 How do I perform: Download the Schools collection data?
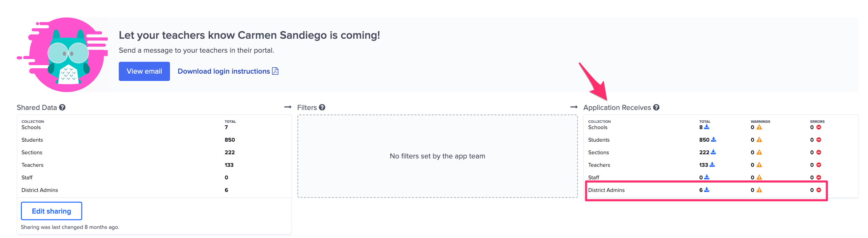coord(707,127)
